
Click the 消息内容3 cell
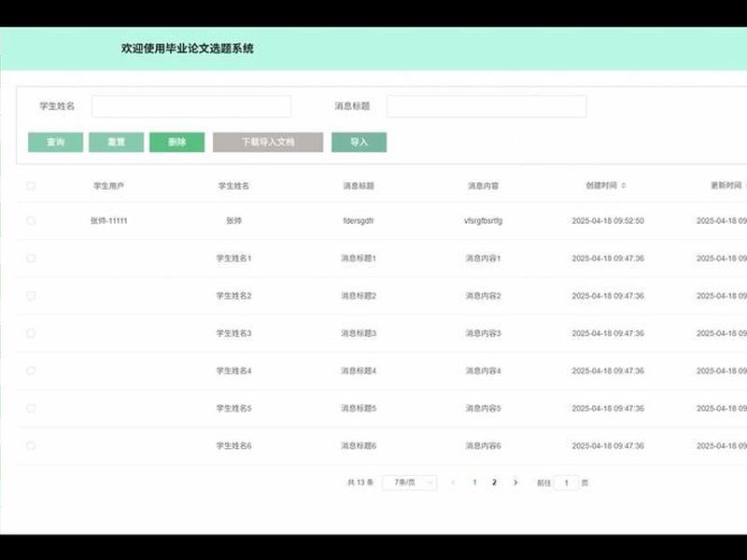(483, 333)
